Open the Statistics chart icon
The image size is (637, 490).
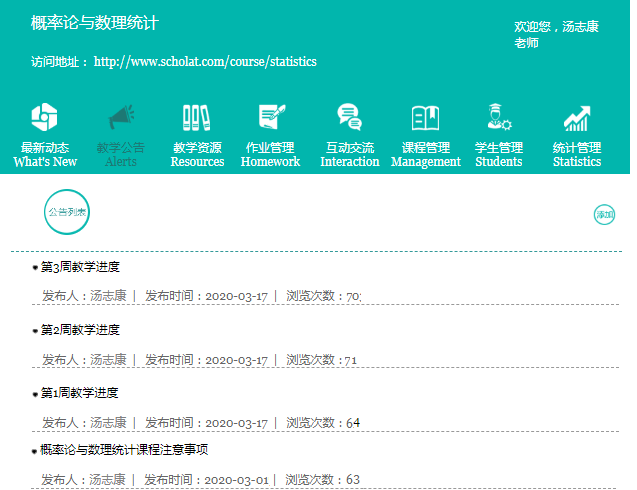pos(577,117)
